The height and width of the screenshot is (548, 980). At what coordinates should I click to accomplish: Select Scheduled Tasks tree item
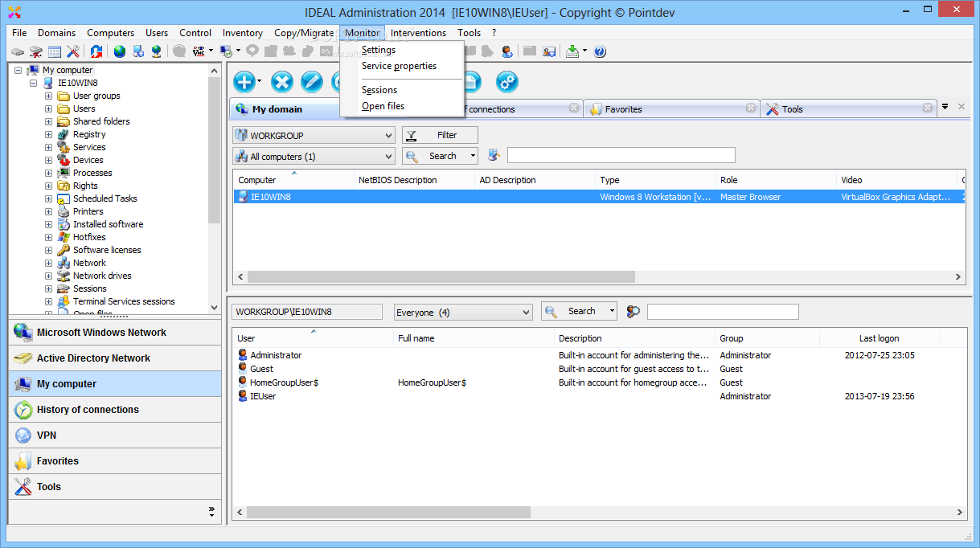click(105, 198)
